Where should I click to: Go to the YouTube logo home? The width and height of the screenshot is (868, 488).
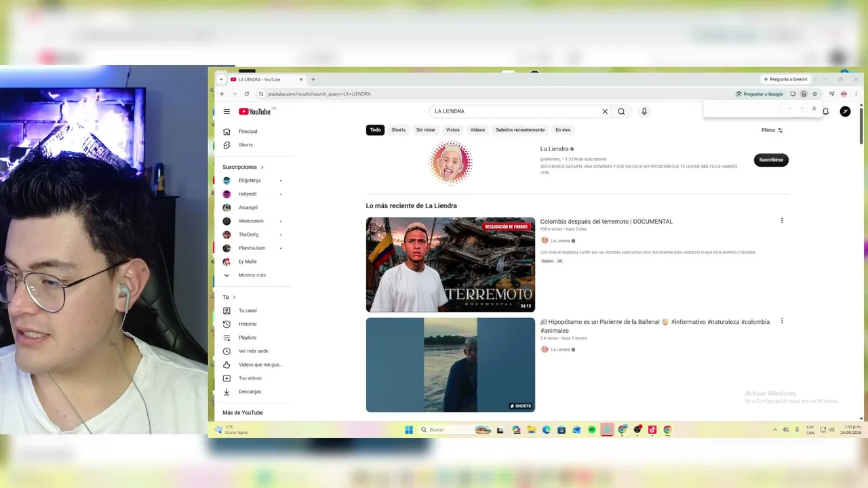pos(255,111)
